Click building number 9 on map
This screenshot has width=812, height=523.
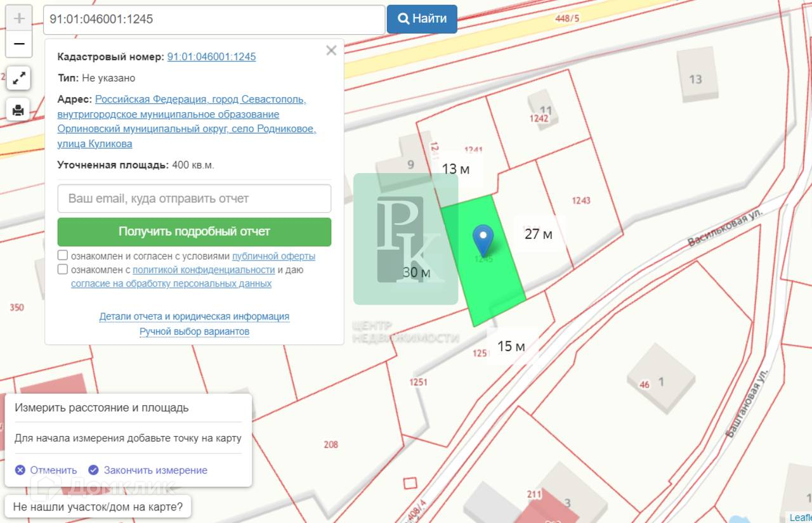(410, 165)
